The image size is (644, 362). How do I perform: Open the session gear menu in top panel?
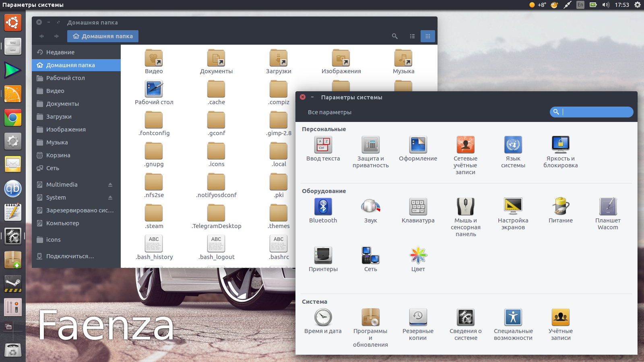click(x=638, y=5)
